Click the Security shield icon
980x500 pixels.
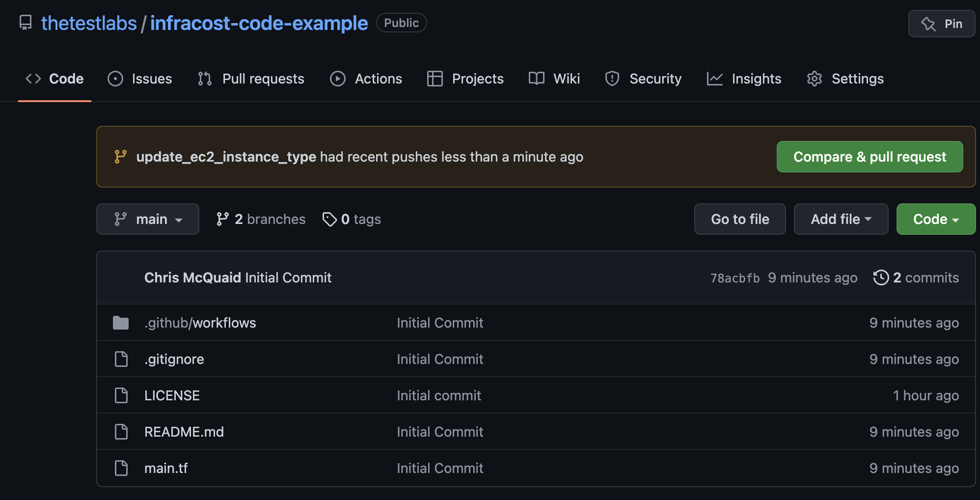pos(612,79)
